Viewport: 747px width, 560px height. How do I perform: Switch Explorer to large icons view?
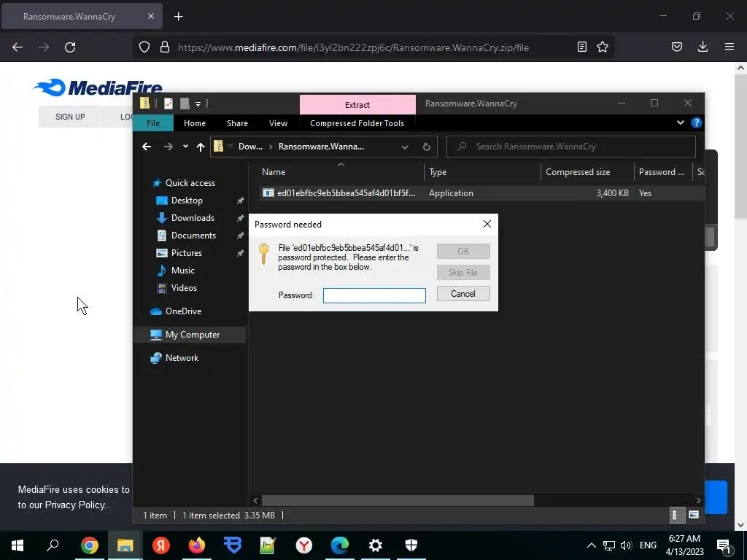tap(694, 515)
